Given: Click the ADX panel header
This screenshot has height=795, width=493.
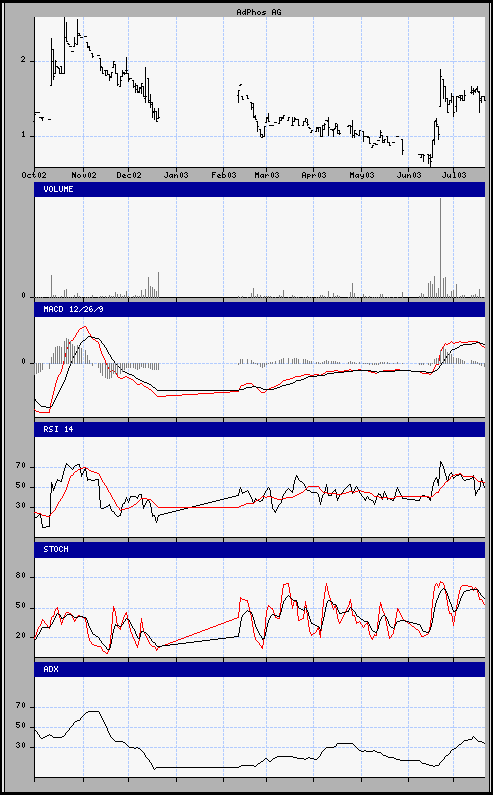Looking at the screenshot, I should (x=260, y=669).
